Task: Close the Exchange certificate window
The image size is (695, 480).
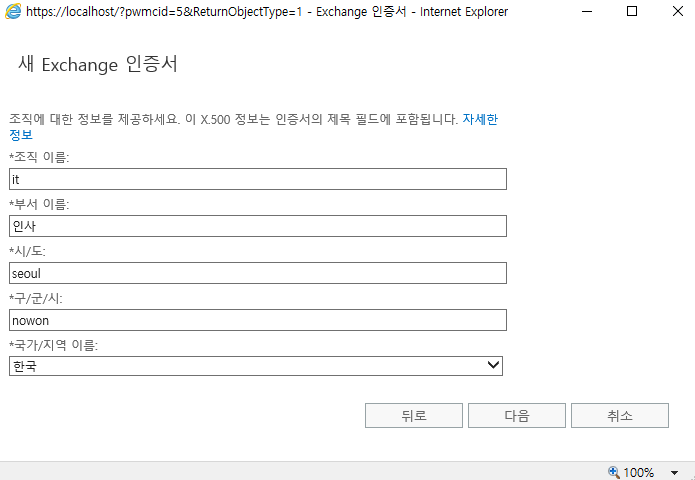Action: (678, 12)
